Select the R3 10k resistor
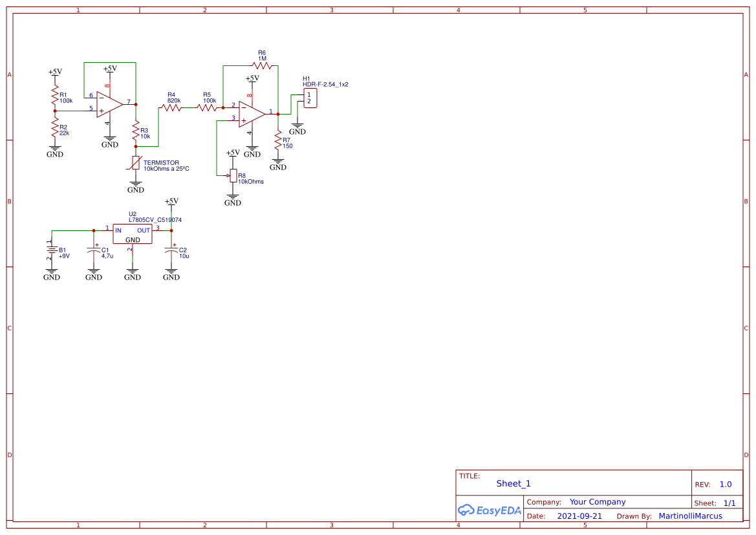756x535 pixels. click(x=136, y=132)
